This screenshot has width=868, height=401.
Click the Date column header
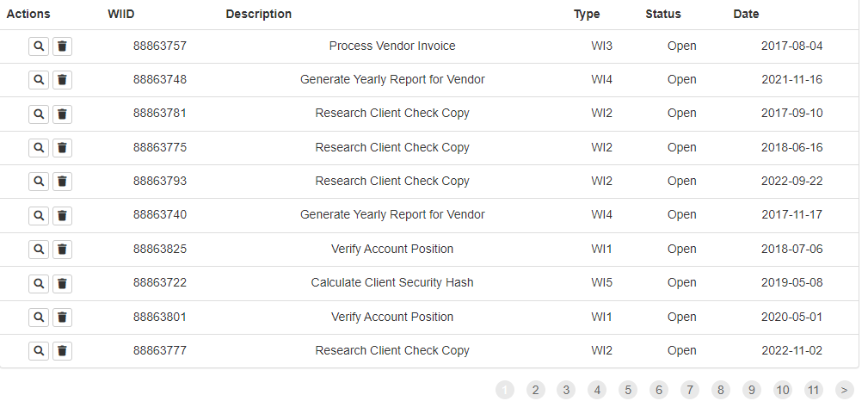point(746,15)
